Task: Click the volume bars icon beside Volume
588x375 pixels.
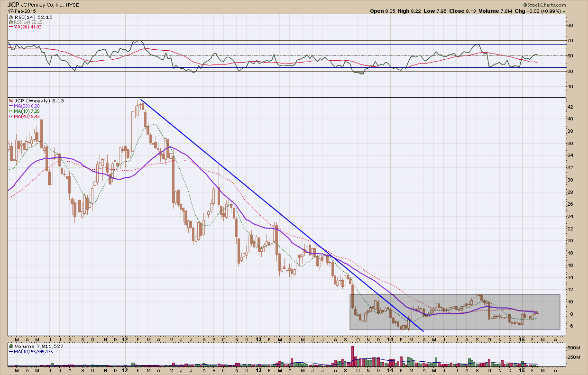Action: pyautogui.click(x=10, y=346)
